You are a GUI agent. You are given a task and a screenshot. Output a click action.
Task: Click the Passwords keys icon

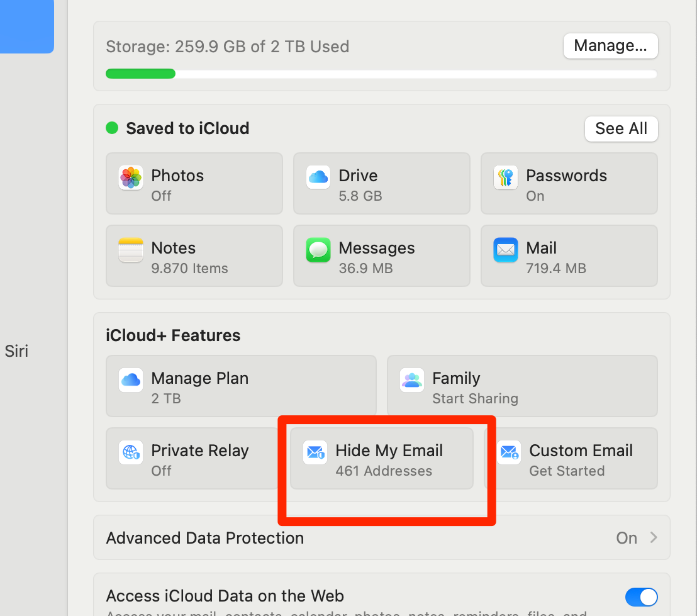point(506,177)
